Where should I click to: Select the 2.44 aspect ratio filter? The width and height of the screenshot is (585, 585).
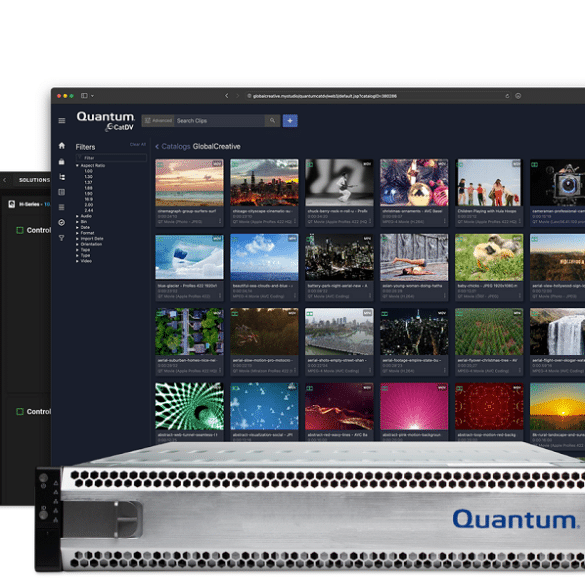tap(88, 211)
